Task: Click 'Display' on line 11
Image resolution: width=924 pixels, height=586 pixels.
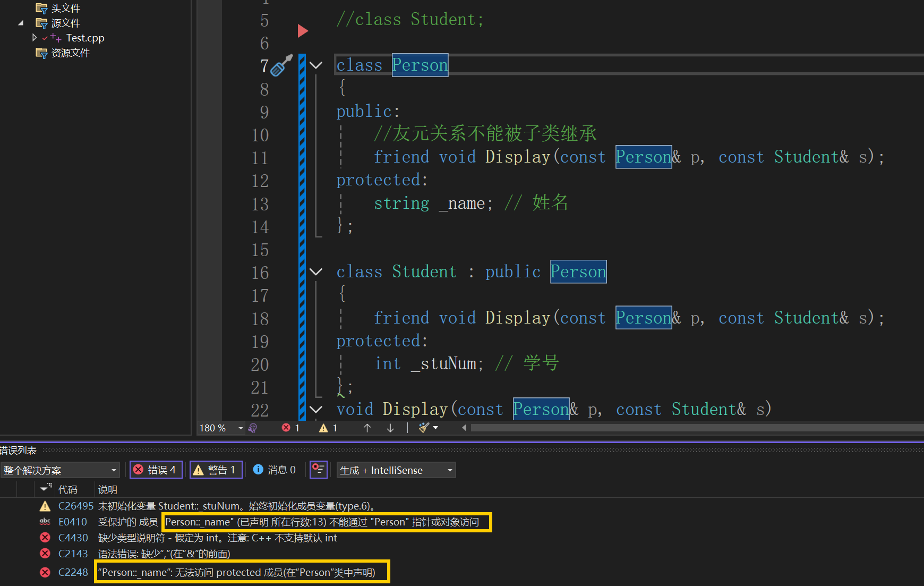Action: pyautogui.click(x=517, y=157)
